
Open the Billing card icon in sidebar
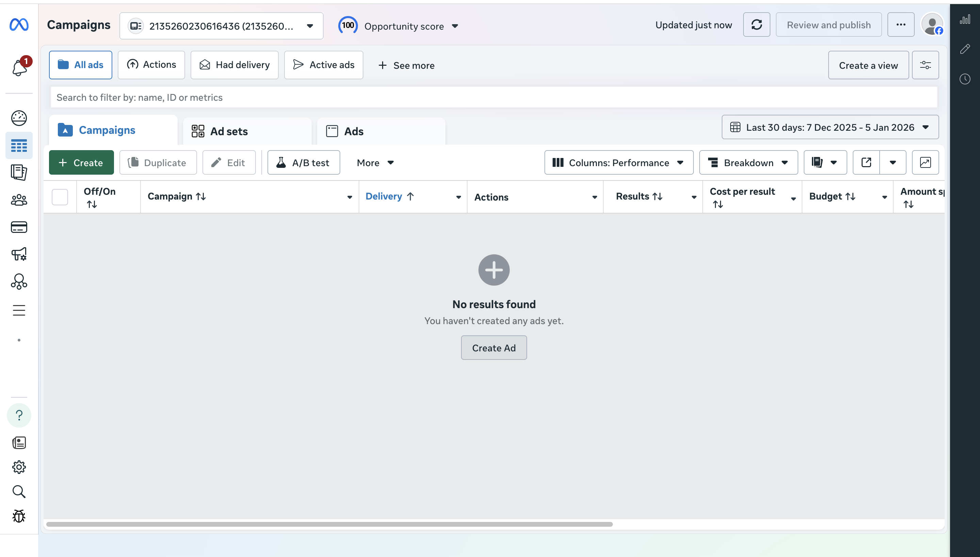pyautogui.click(x=19, y=227)
